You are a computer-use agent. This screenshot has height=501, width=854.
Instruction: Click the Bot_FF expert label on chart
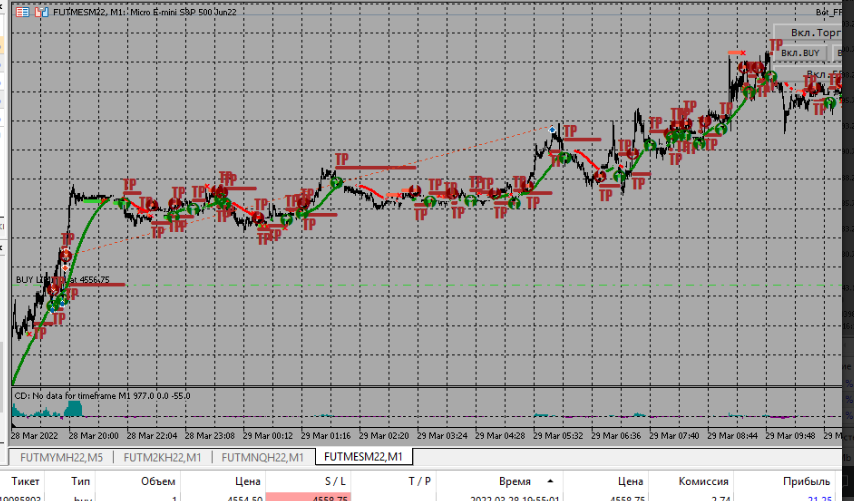tap(829, 12)
